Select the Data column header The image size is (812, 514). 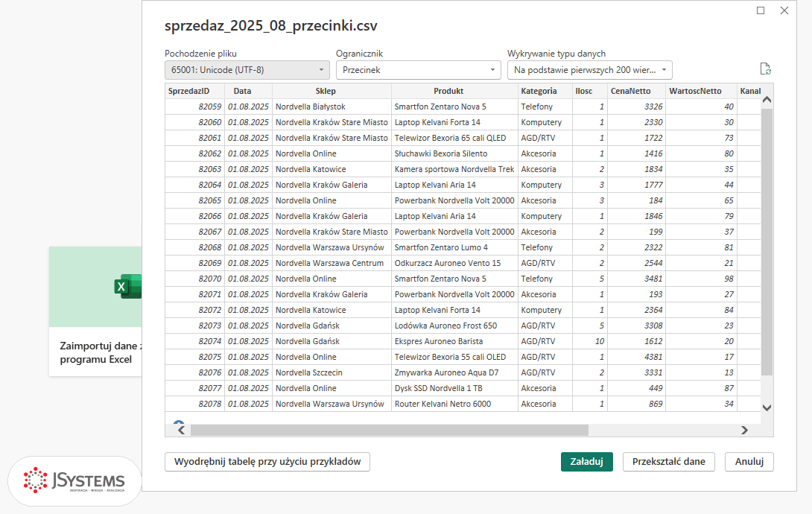click(x=249, y=91)
